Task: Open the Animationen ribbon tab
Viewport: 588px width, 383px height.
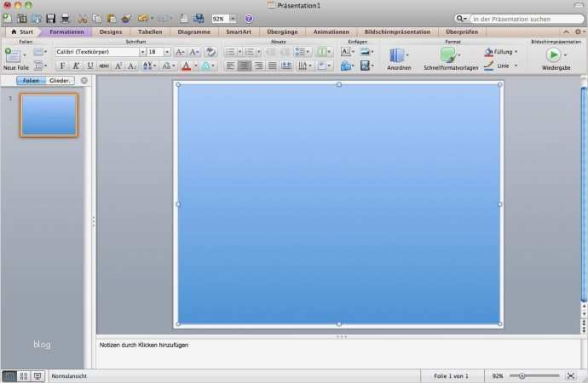Action: pyautogui.click(x=331, y=31)
